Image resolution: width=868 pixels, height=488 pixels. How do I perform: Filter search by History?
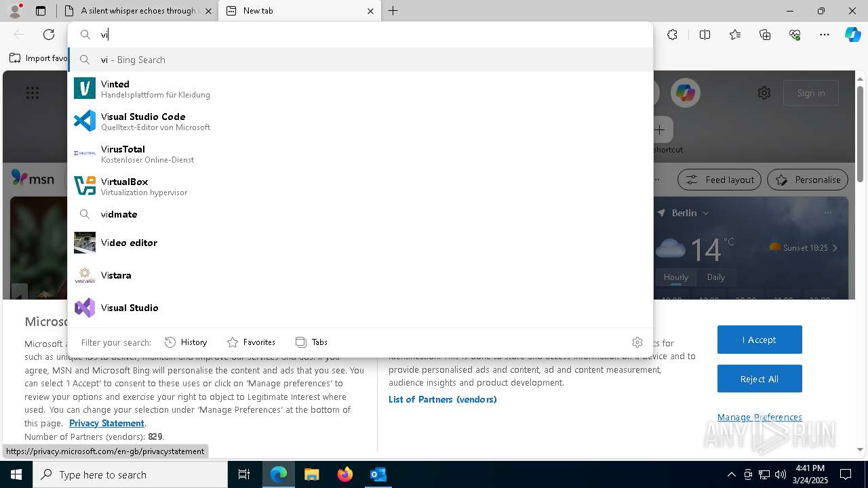pos(186,342)
